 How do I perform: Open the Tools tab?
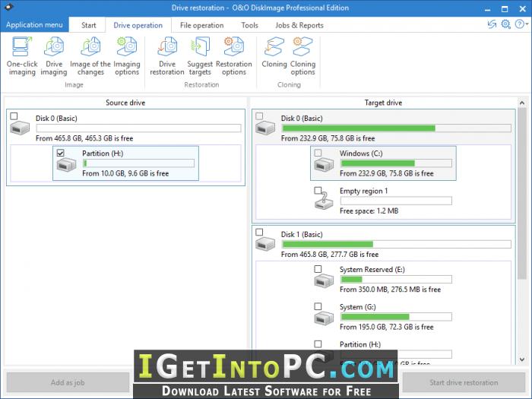(249, 25)
